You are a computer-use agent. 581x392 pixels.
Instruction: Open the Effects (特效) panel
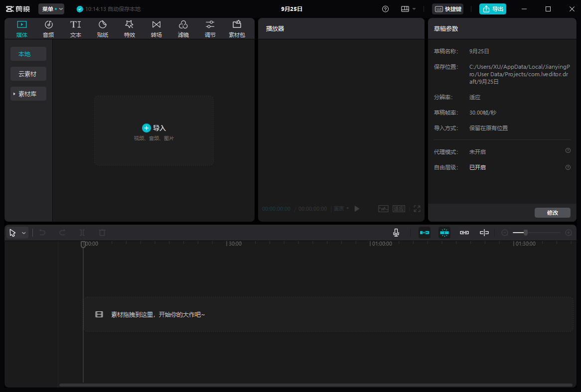(130, 29)
